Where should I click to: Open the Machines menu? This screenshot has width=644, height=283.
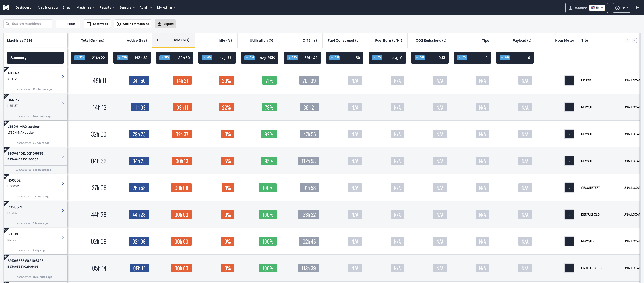(85, 7)
